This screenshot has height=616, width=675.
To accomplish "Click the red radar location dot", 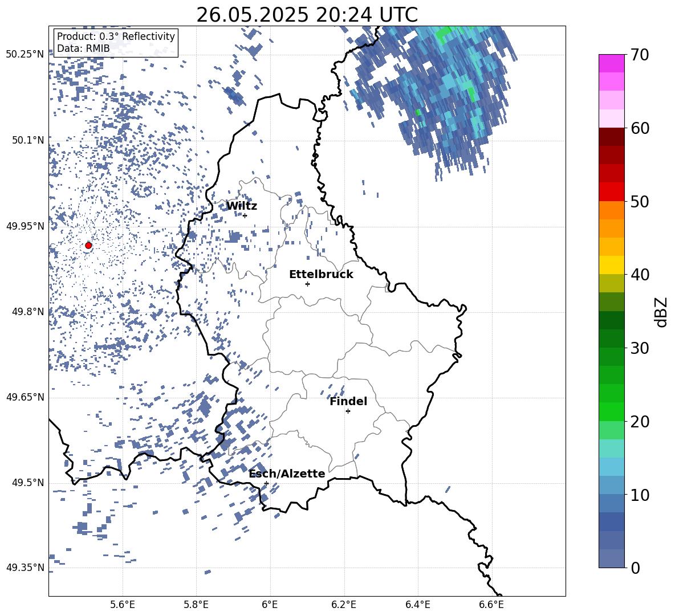I will click(x=88, y=246).
